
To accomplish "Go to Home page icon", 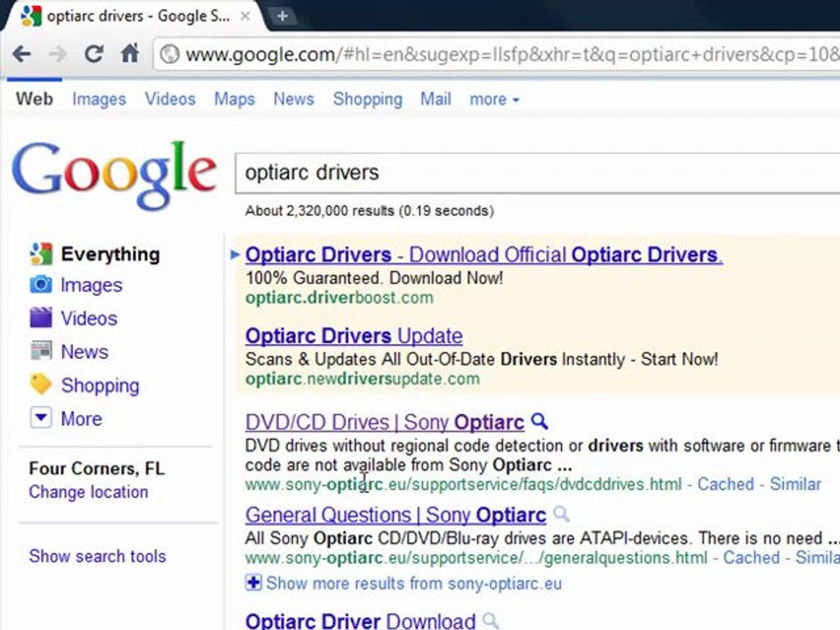I will [x=129, y=53].
